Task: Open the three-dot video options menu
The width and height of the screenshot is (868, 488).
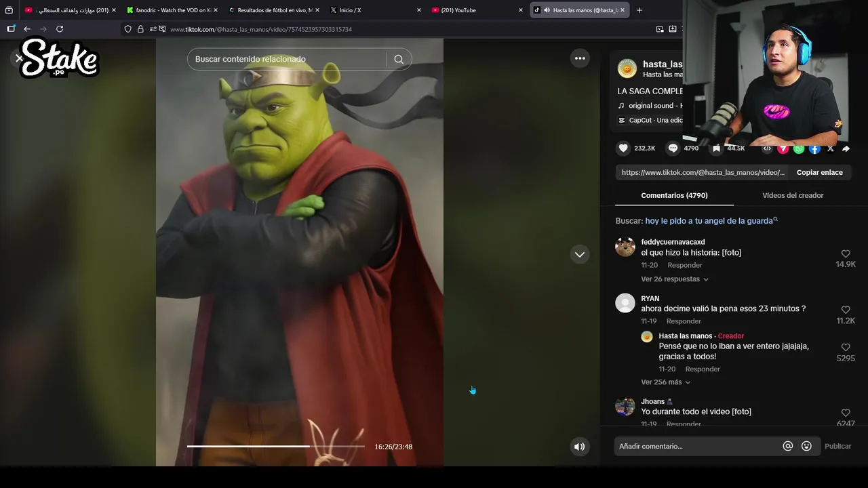Action: [580, 58]
